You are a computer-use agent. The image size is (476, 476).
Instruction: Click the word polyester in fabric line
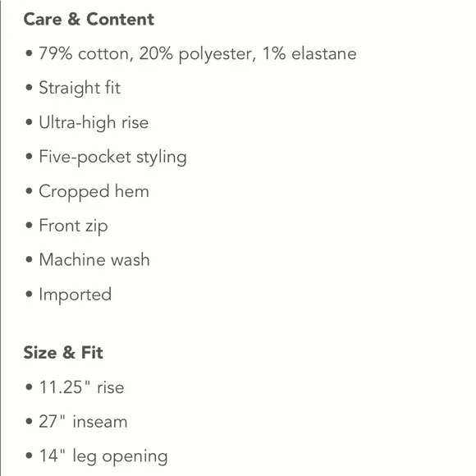tap(215, 55)
